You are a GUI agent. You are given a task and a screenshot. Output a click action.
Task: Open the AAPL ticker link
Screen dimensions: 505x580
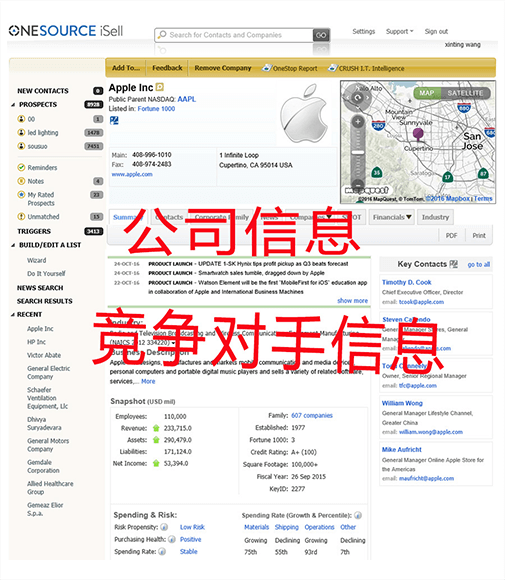coord(186,99)
